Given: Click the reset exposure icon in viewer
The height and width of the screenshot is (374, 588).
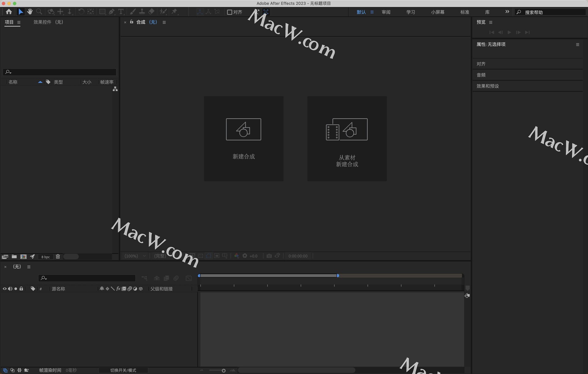Looking at the screenshot, I should 245,256.
